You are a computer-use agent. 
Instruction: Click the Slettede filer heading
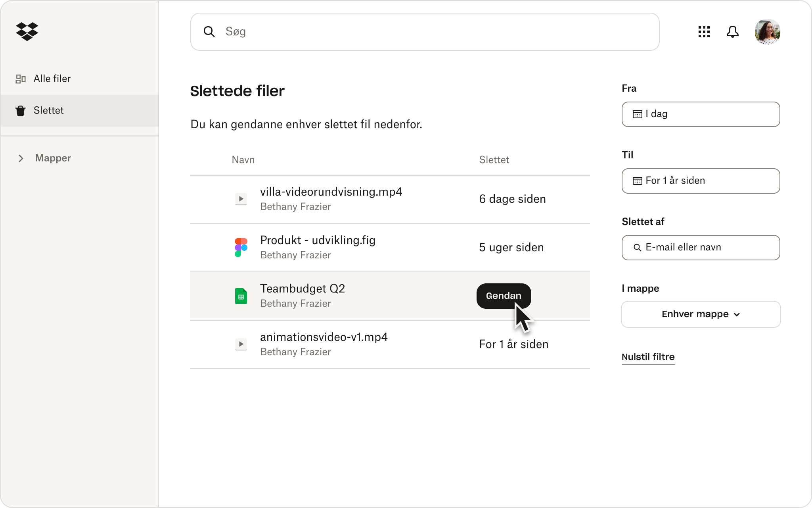pos(237,91)
